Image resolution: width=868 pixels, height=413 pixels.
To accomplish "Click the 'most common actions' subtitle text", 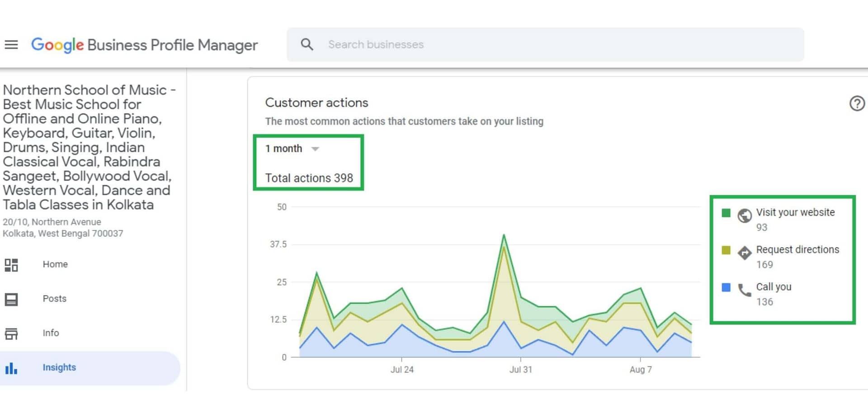I will (x=404, y=122).
